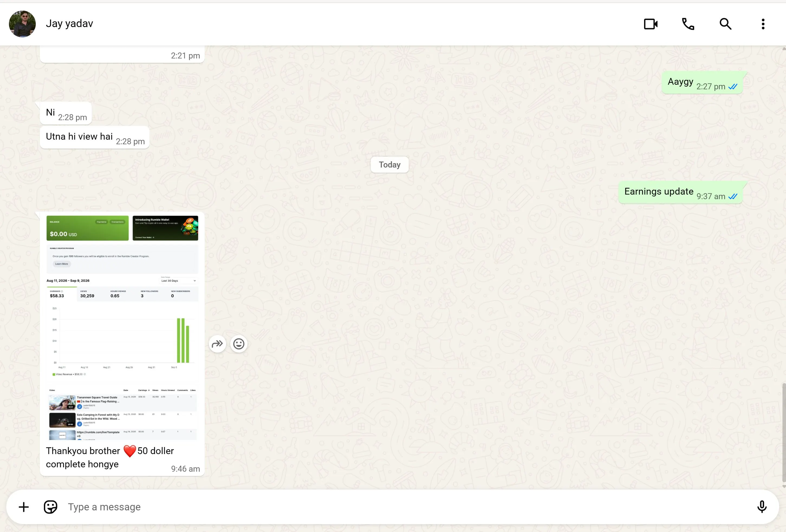Screen dimensions: 786x532
Task: Select the message reading Ni
Action: pyautogui.click(x=66, y=113)
